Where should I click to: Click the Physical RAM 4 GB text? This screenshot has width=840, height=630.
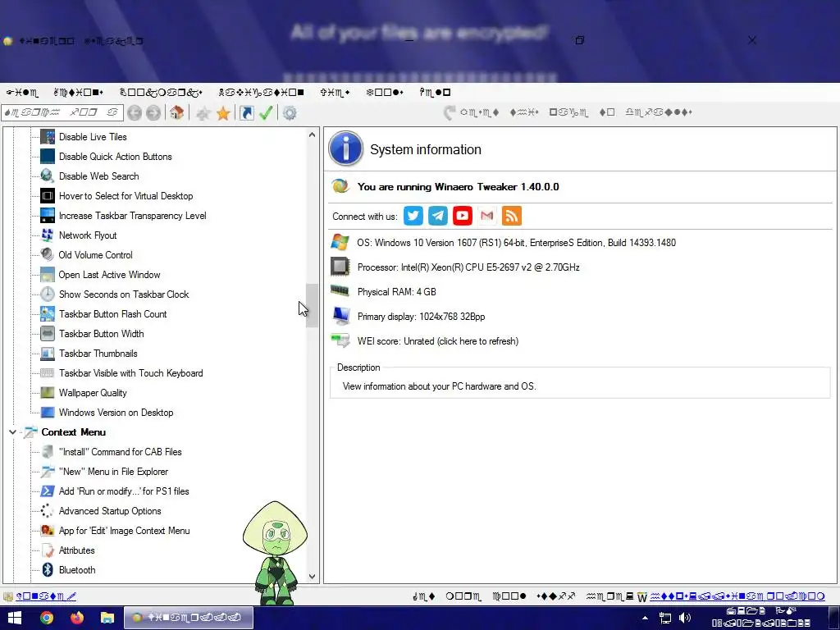(396, 292)
